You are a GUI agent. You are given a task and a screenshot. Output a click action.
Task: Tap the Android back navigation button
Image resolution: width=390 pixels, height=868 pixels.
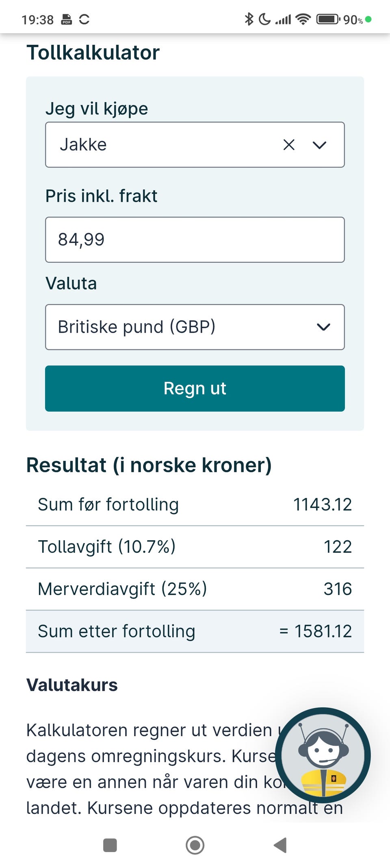[280, 845]
